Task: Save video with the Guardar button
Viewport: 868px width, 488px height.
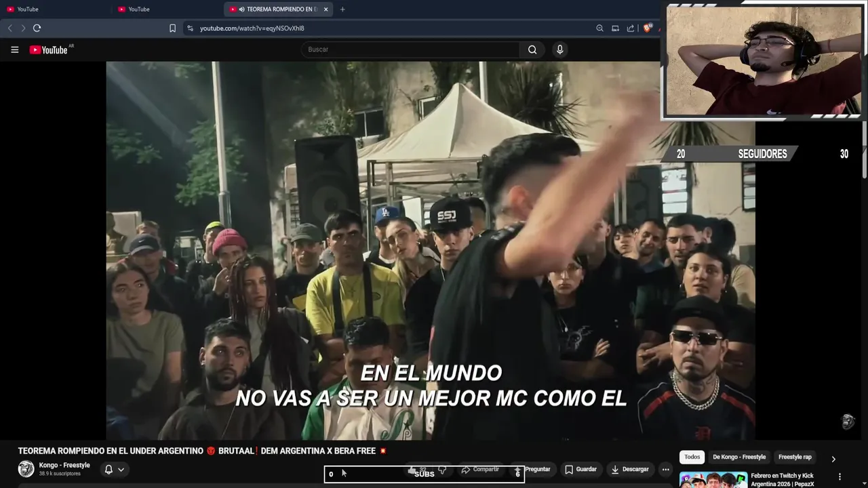Action: click(x=581, y=469)
